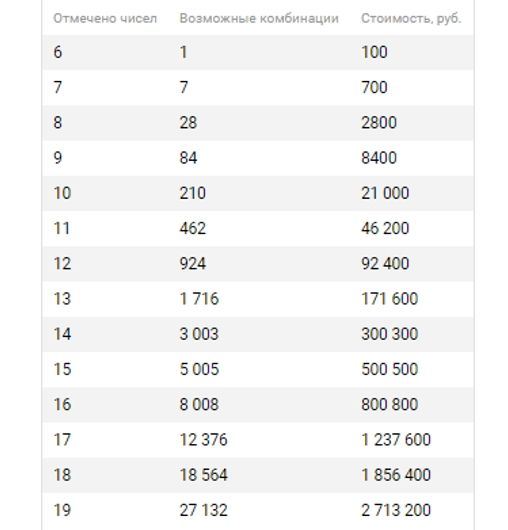Click the 'Отмечено чисел' column header
This screenshot has width=508, height=530.
pos(105,18)
